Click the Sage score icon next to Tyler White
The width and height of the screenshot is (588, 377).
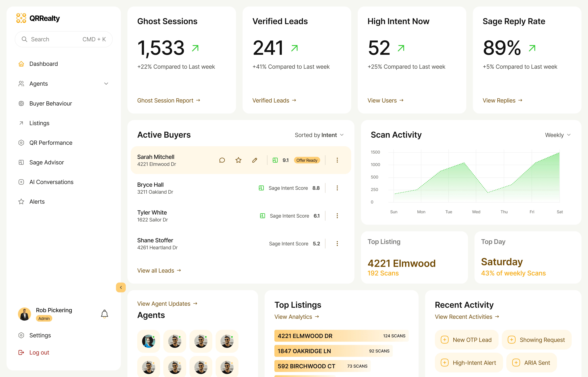[x=262, y=216]
